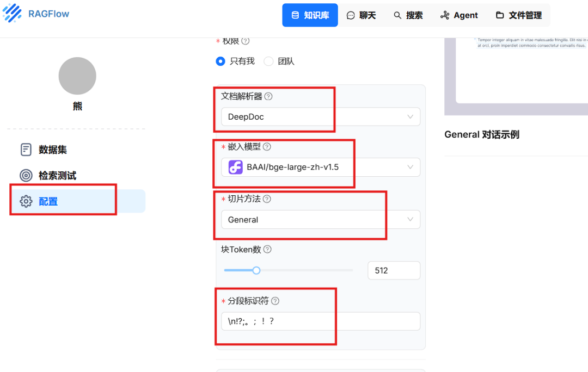Switch to the 搜索 tab
Viewport: 588px width, 372px height.
408,15
